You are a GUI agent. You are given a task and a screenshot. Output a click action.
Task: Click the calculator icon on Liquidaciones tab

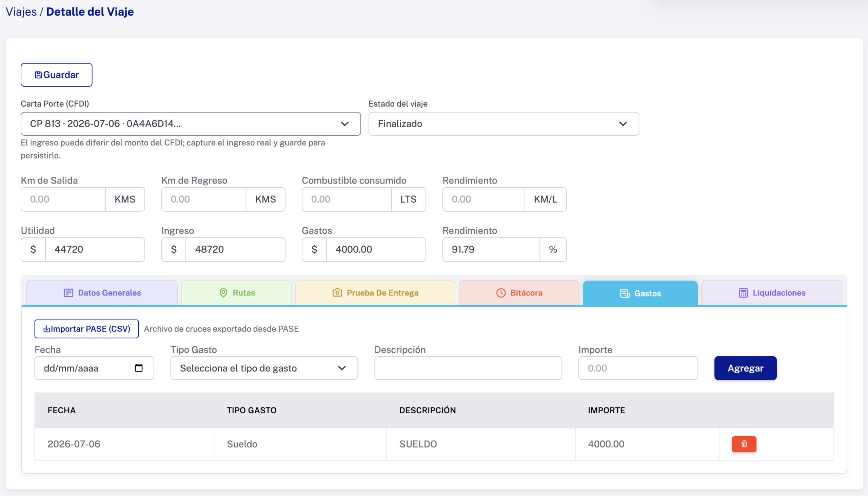point(743,293)
